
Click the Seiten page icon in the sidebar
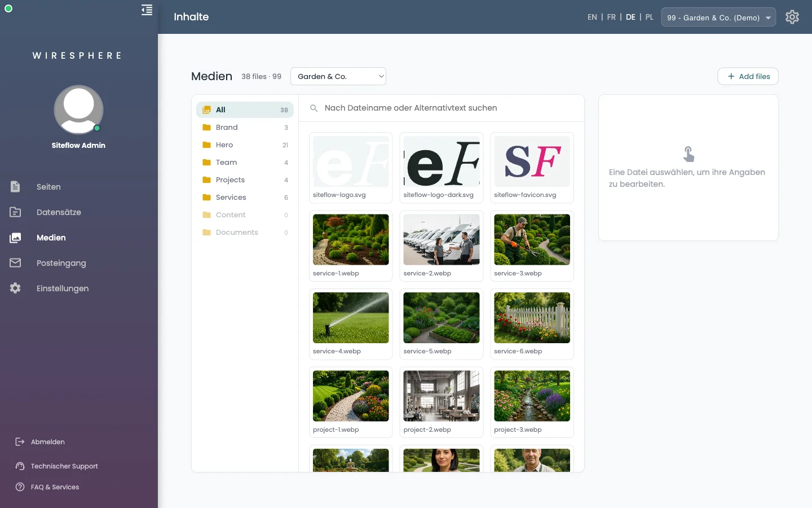point(15,187)
